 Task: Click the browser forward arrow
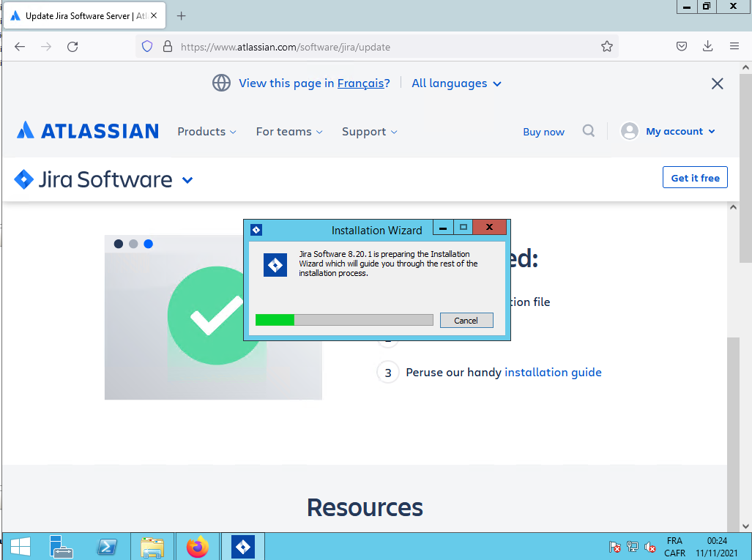46,47
